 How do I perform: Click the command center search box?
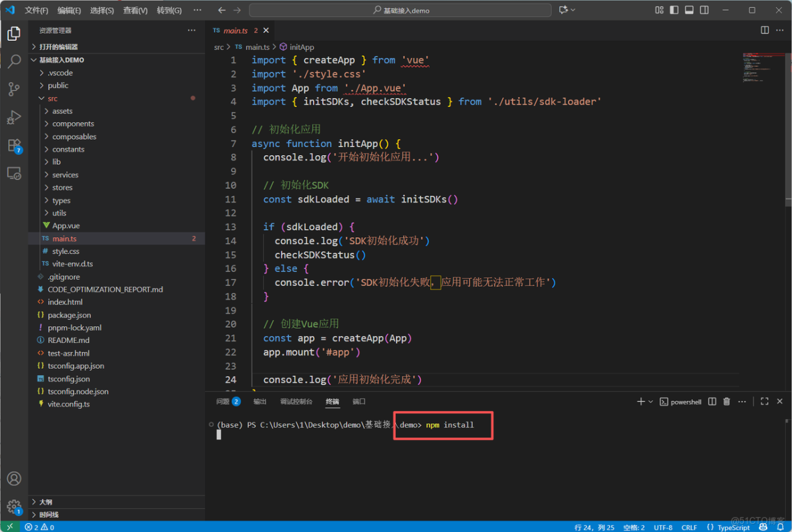tap(400, 10)
